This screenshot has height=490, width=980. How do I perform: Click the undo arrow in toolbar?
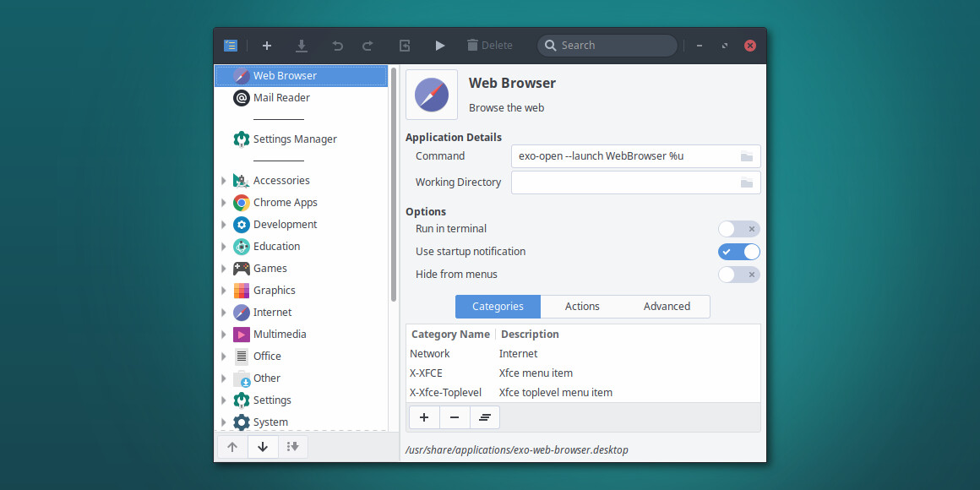[338, 46]
